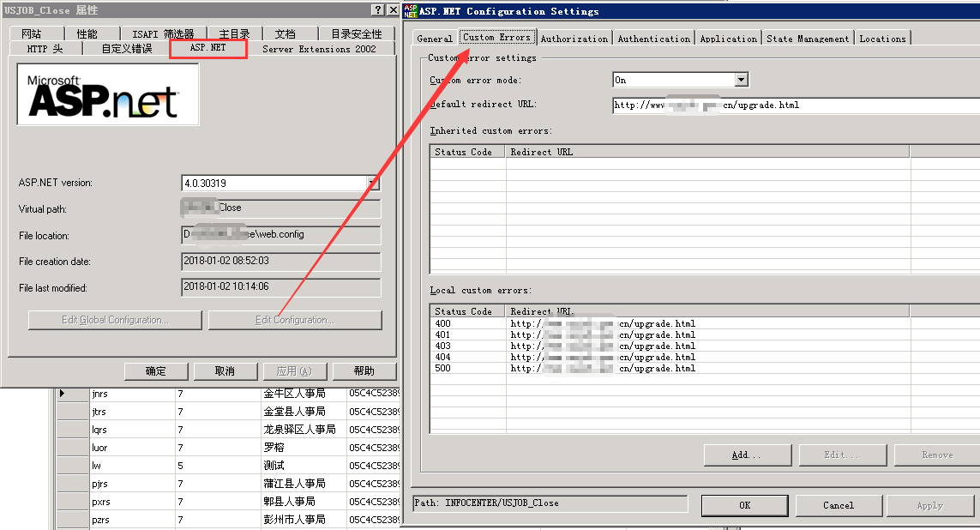
Task: Click the 金牛区人事局 cell
Action: point(304,394)
